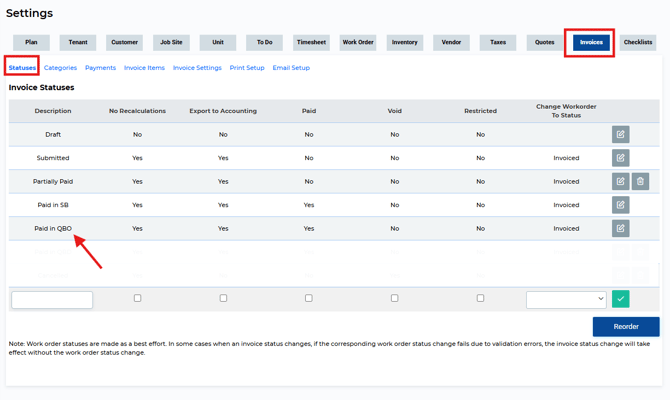Edit the Partially Paid status
This screenshot has width=670, height=400.
[x=620, y=181]
